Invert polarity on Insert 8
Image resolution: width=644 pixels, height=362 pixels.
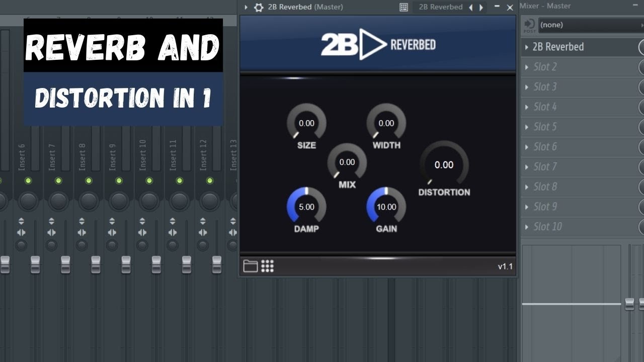[82, 221]
